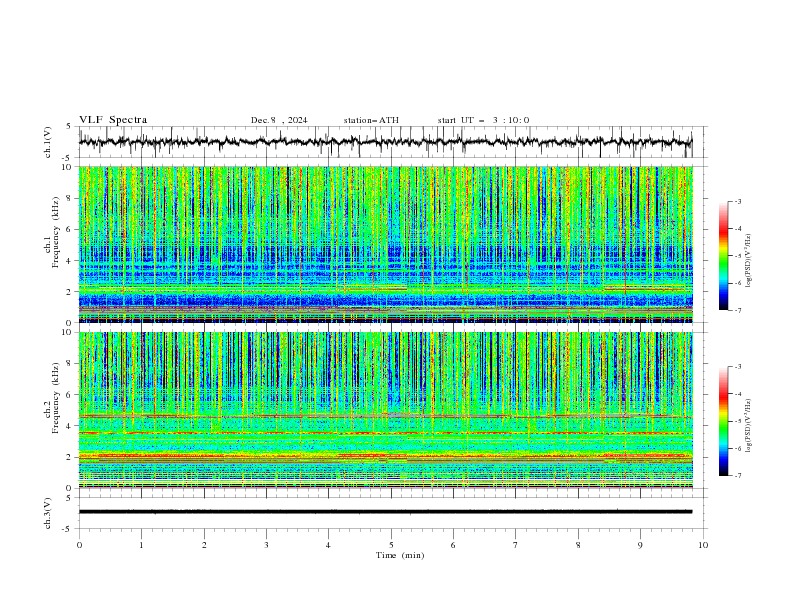Image resolution: width=792 pixels, height=612 pixels.
Task: Click time axis tick label "8"
Action: (578, 545)
